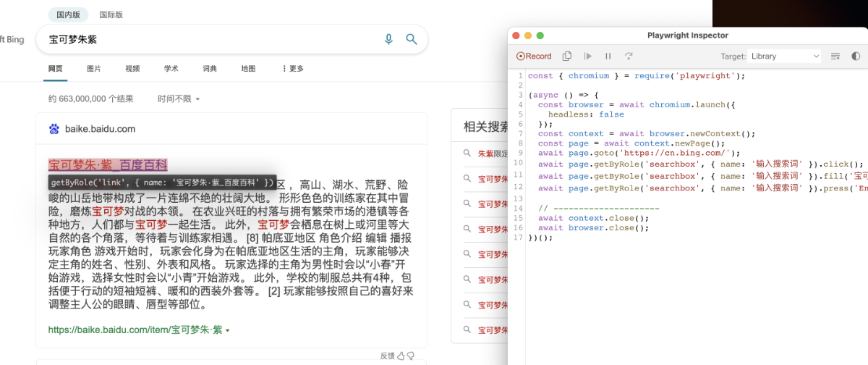Click the Playwright Inspector title bar
The image size is (868, 365).
coord(688,35)
